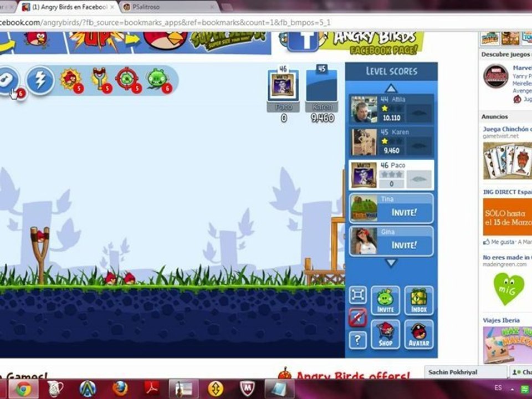Select Paco's score row in Level Scores

point(392,175)
